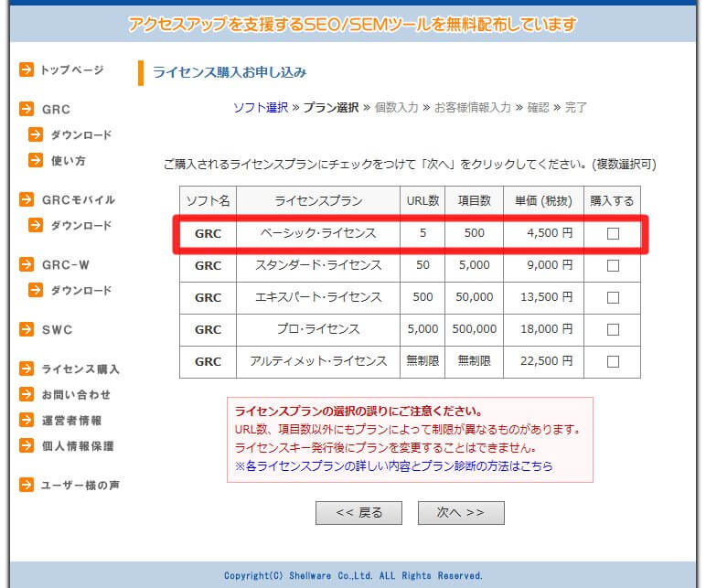Click the top banner SEO/SEMツール heading

click(x=353, y=24)
